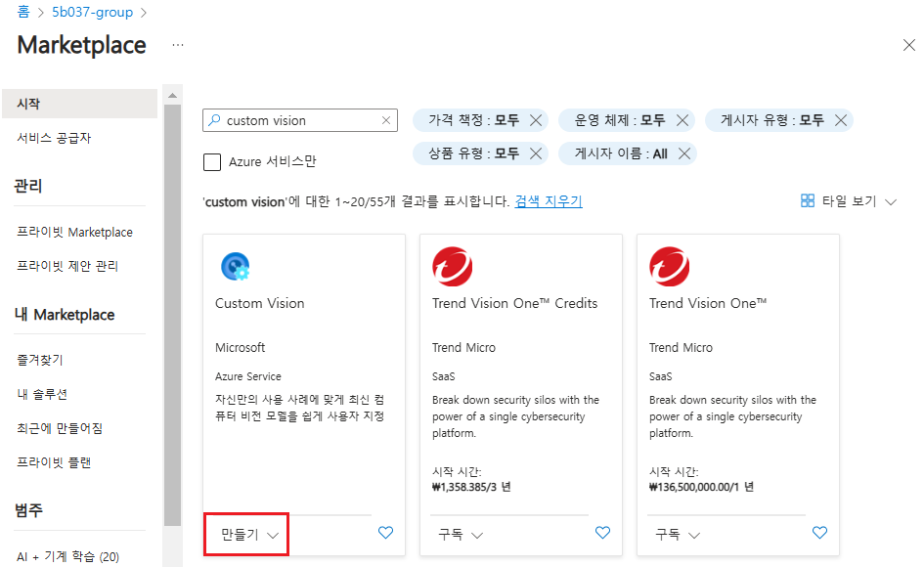
Task: Focus the custom vision search field
Action: [300, 120]
